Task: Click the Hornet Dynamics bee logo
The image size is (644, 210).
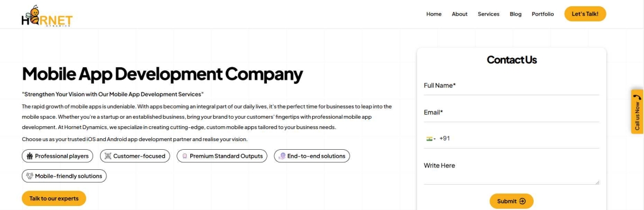Action: coord(47,16)
